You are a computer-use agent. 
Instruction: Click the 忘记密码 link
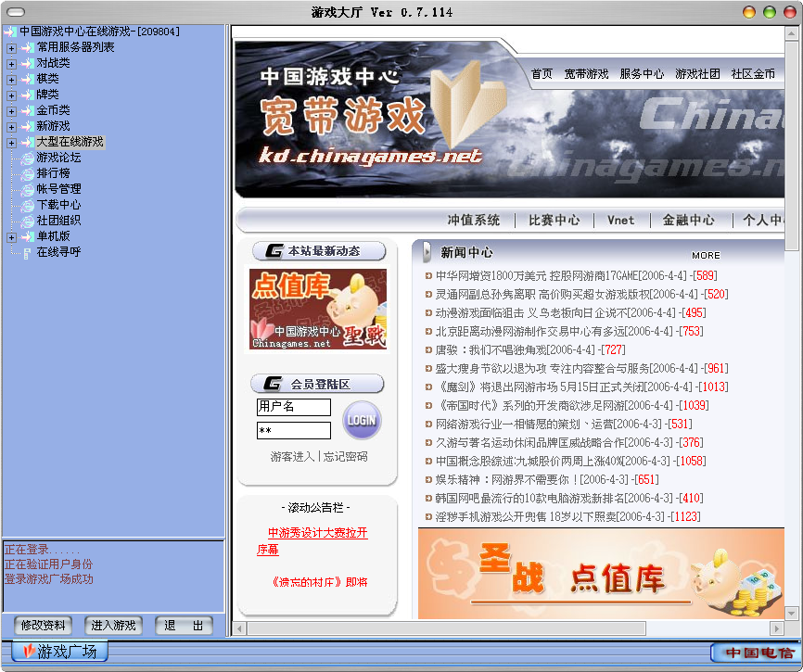pos(345,457)
